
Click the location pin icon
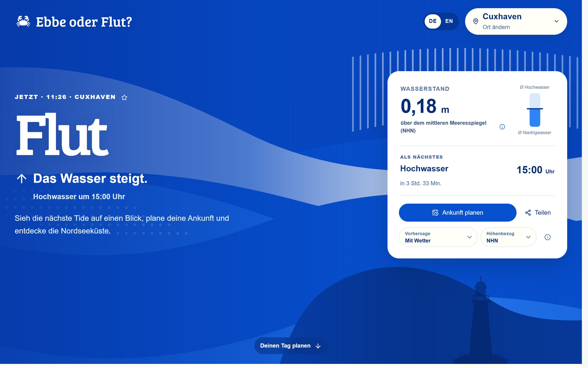(x=476, y=21)
